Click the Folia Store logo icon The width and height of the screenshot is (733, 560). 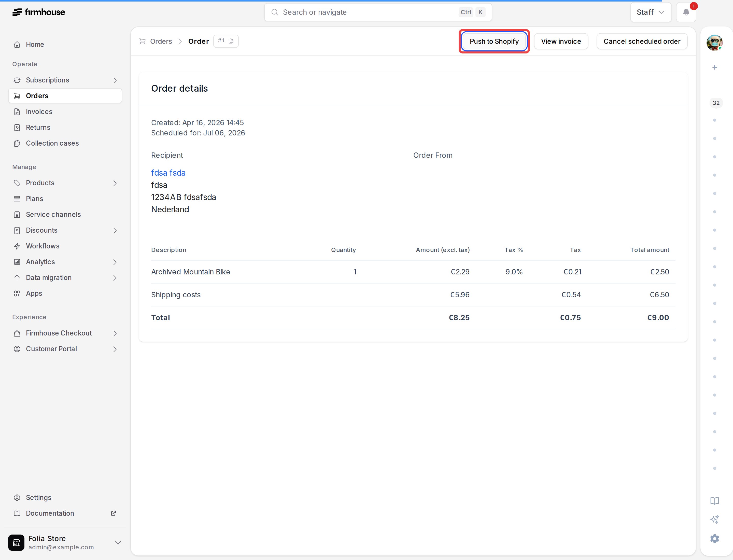16,543
